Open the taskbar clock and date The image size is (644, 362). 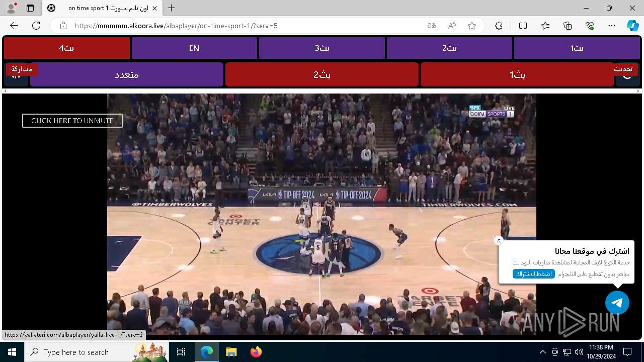601,352
